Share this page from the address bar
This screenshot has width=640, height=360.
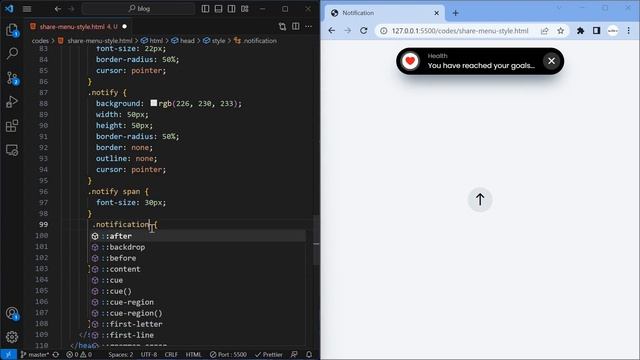pyautogui.click(x=544, y=31)
